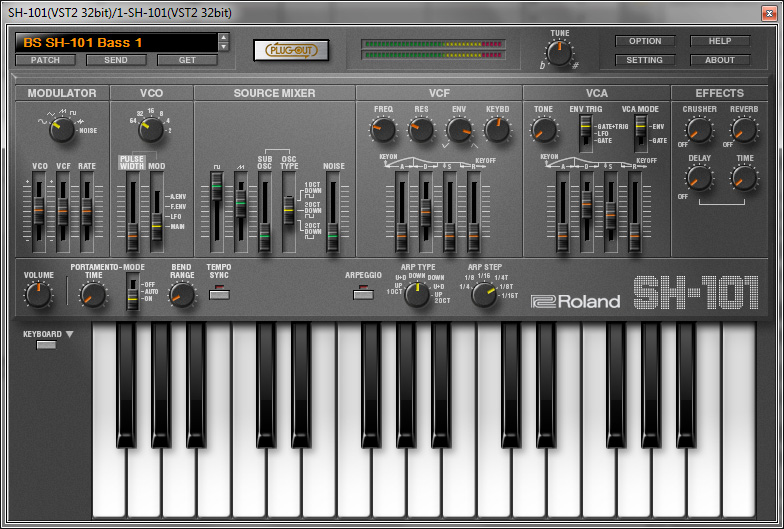Click the sawtooth wave level slider in Source Mixer

pos(240,212)
